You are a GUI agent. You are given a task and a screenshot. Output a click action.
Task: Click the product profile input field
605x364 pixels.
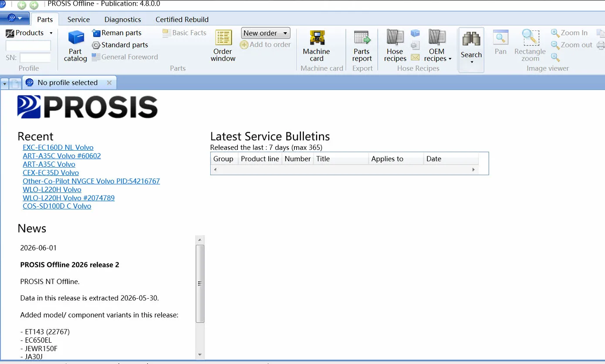click(x=28, y=46)
